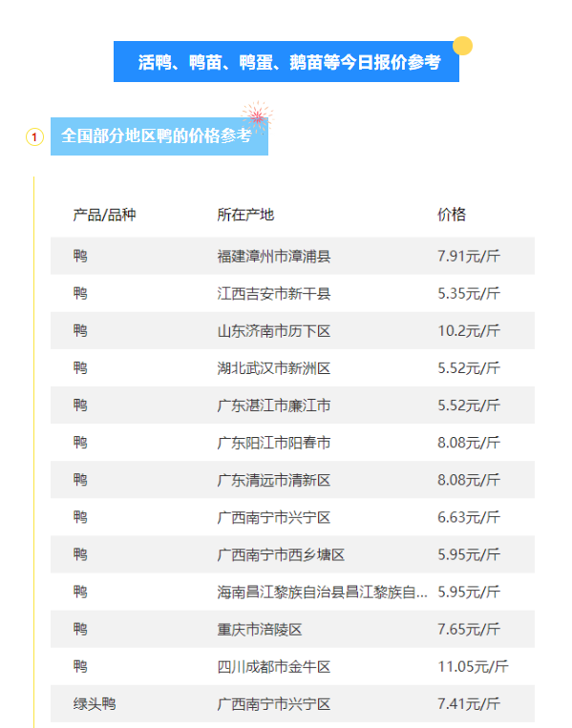Click the firework decoration icon
Screen dimensions: 572x728
[257, 116]
